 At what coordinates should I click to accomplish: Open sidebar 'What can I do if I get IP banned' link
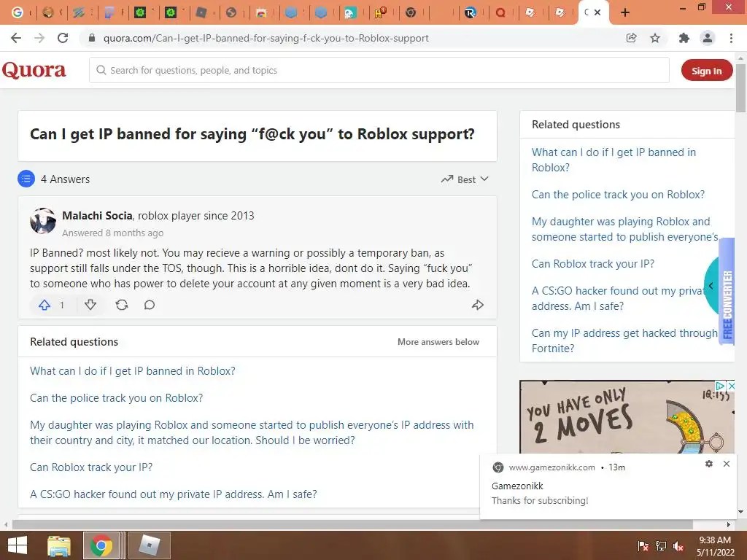(614, 160)
